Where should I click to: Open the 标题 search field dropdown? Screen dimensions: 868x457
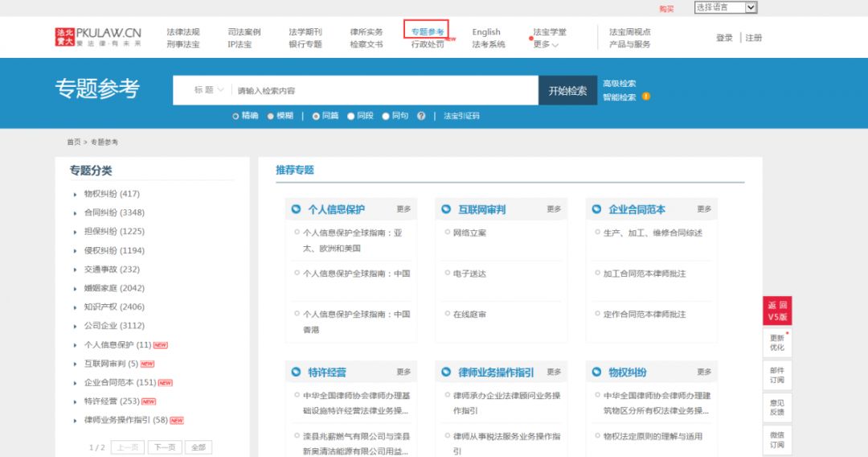coord(208,90)
